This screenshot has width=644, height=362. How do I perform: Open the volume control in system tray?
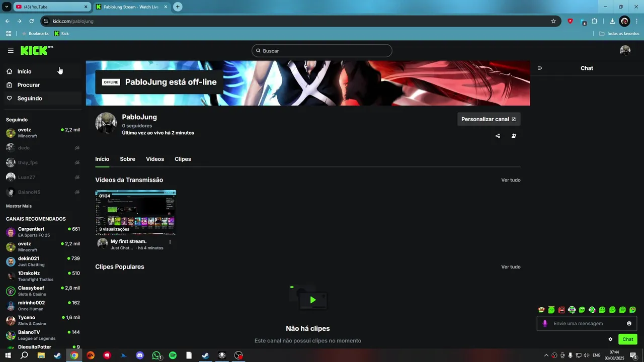pos(586,355)
